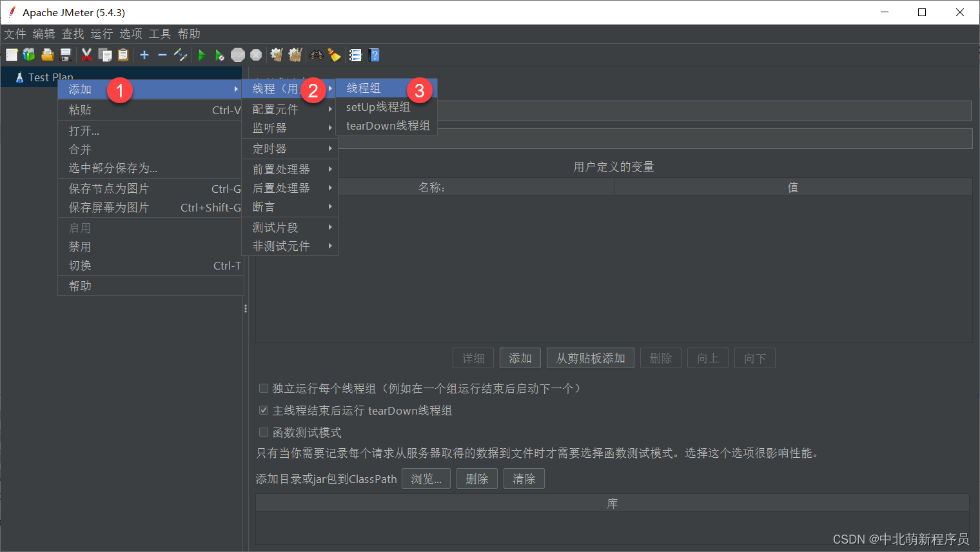The width and height of the screenshot is (980, 552).
Task: Open the 编辑 menu
Action: pos(44,34)
